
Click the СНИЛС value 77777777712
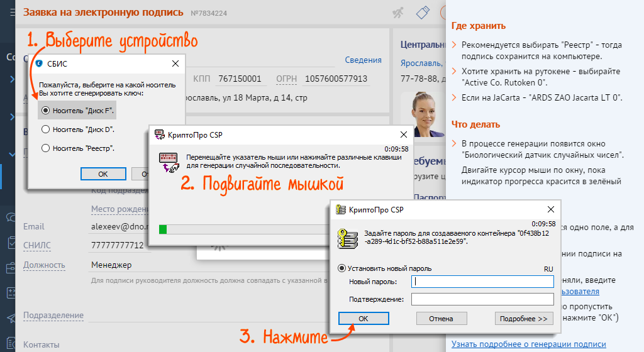[117, 245]
